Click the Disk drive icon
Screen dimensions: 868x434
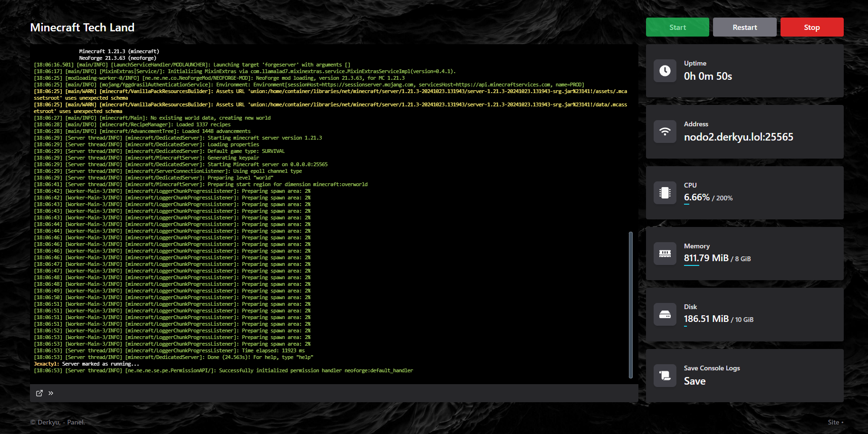coord(665,314)
